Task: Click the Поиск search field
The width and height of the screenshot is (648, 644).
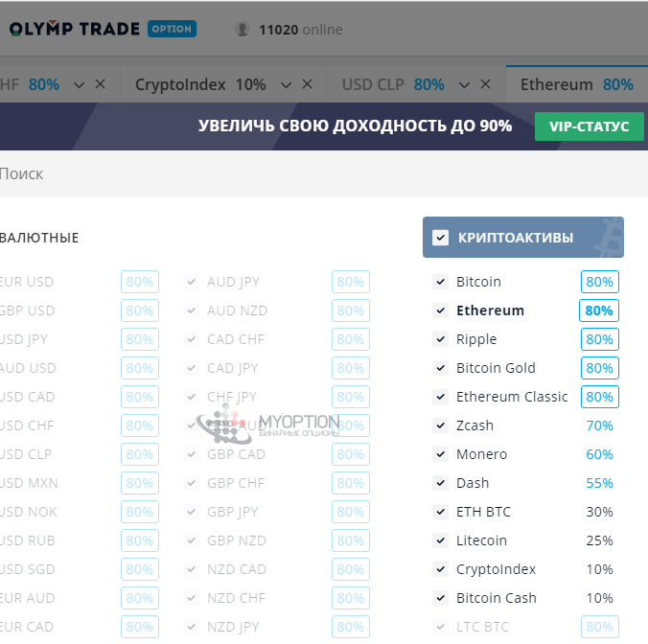Action: click(324, 173)
